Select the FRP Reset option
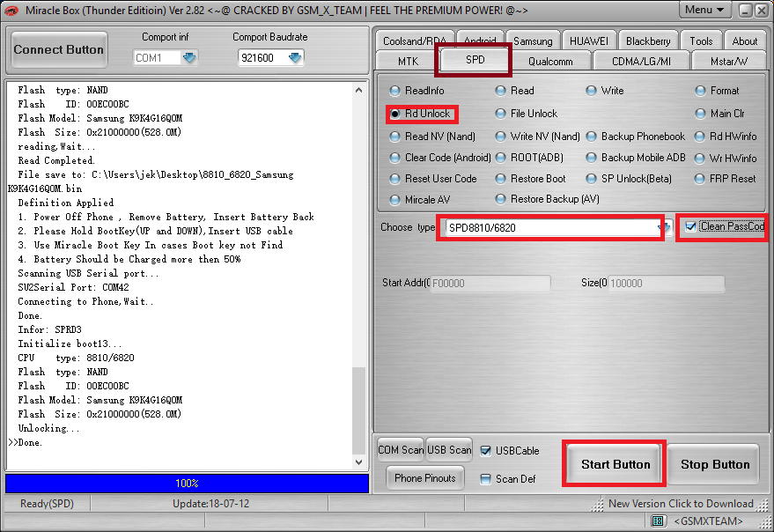This screenshot has width=774, height=532. coord(726,179)
